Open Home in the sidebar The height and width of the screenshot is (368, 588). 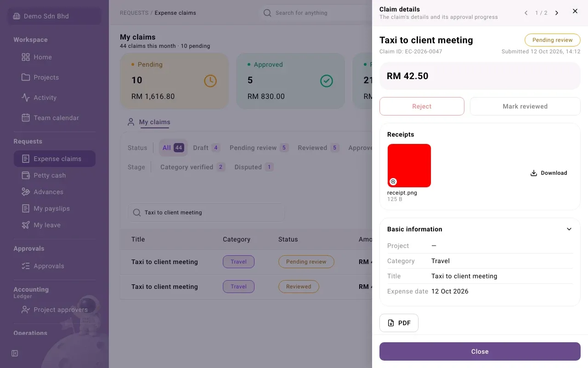click(x=55, y=57)
